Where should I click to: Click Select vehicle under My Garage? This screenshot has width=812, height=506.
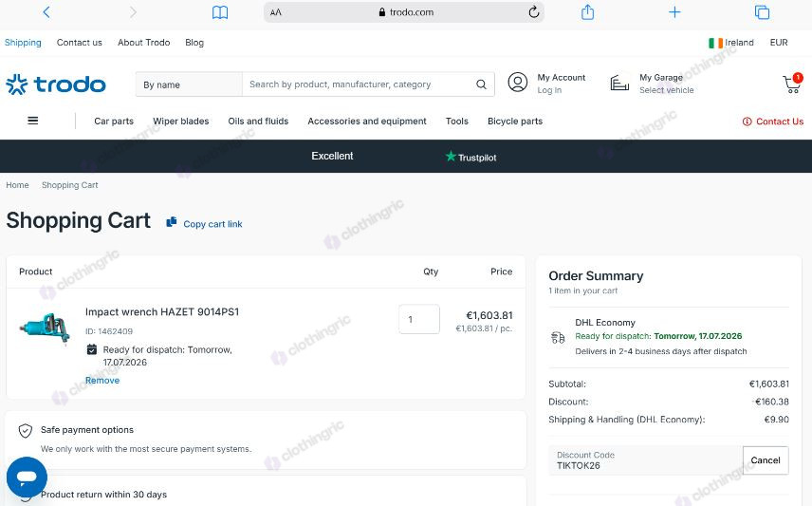(667, 90)
